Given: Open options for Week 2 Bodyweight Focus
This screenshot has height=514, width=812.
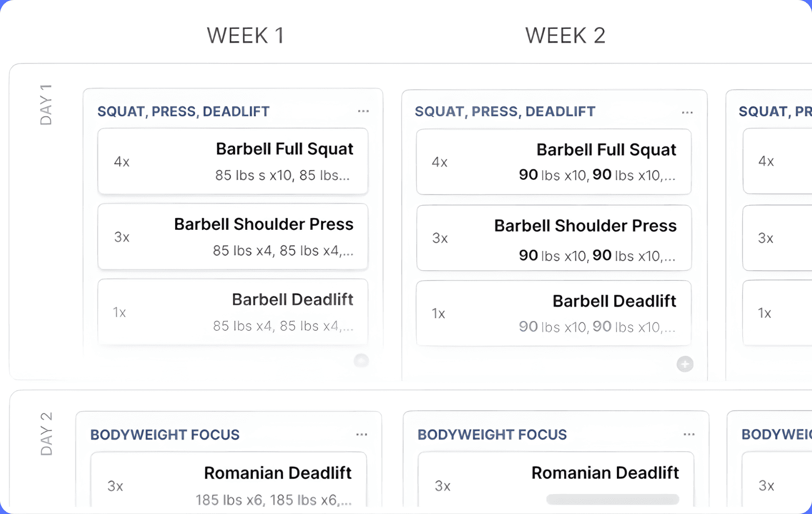Looking at the screenshot, I should click(x=689, y=435).
